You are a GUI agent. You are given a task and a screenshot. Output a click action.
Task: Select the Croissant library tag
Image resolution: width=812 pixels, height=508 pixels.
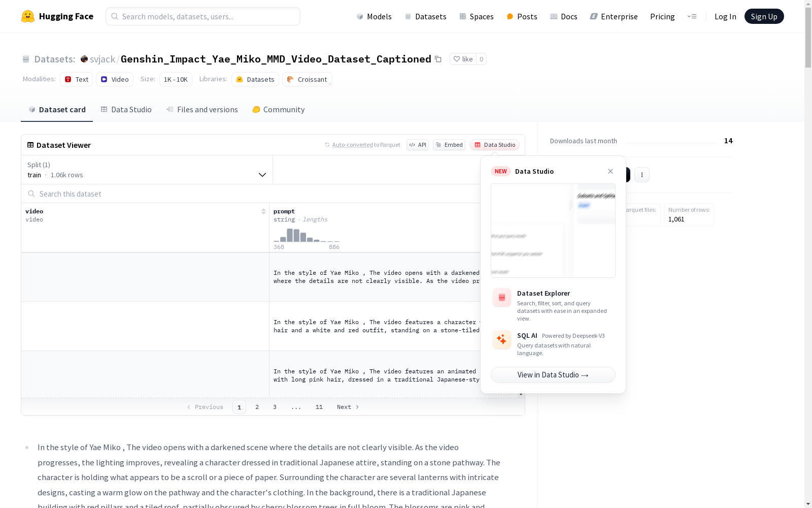[307, 79]
